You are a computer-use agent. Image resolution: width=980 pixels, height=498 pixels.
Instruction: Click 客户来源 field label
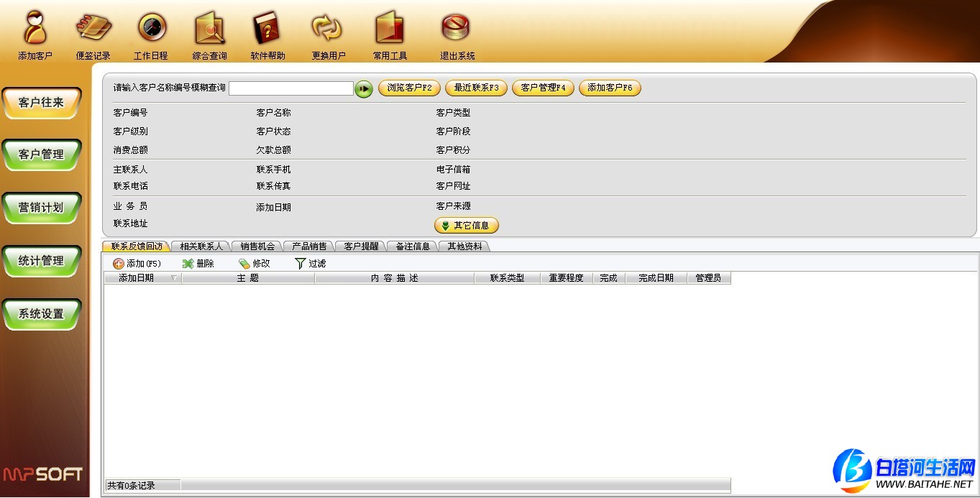[453, 206]
